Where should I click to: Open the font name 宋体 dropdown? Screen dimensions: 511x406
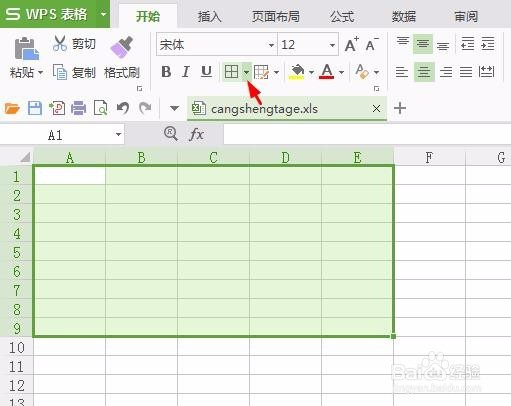(x=271, y=45)
